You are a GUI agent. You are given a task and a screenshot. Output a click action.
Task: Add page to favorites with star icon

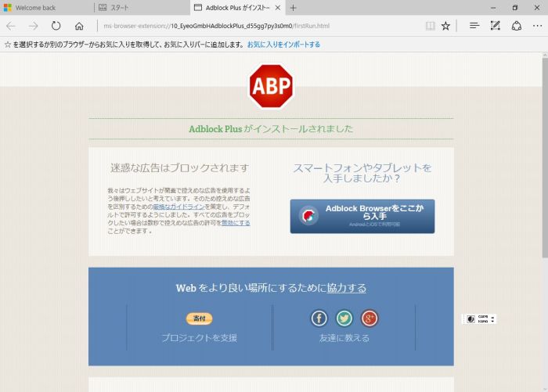pos(445,26)
